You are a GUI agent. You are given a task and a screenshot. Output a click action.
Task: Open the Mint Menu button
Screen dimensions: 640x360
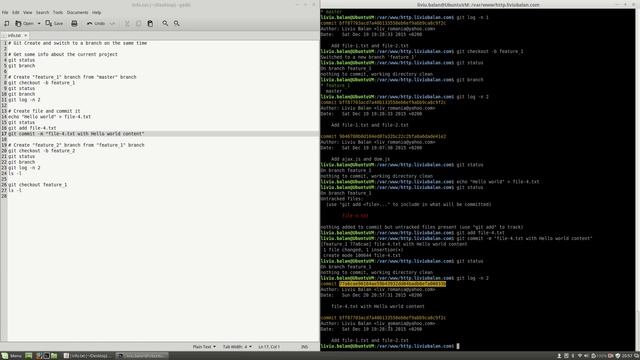coord(11,356)
